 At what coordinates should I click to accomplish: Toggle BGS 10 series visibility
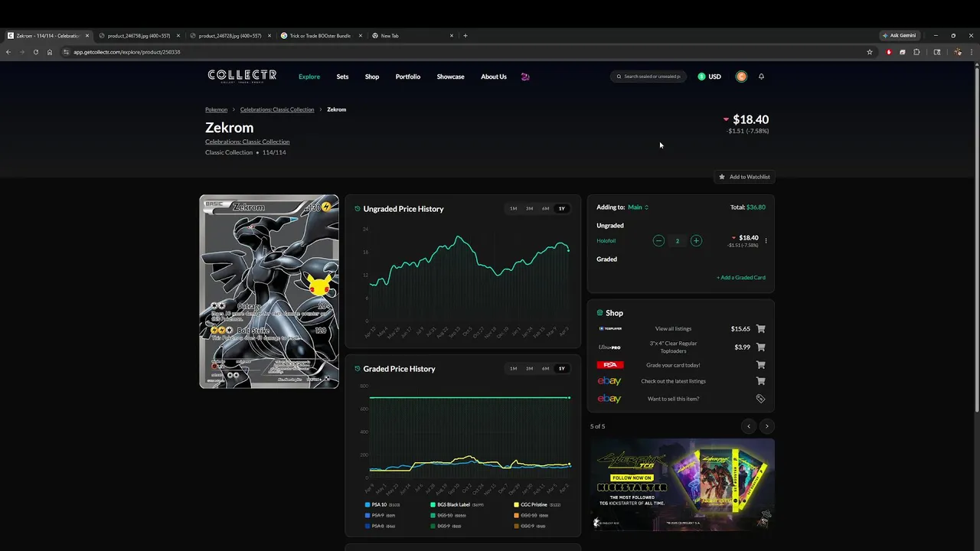tap(448, 516)
